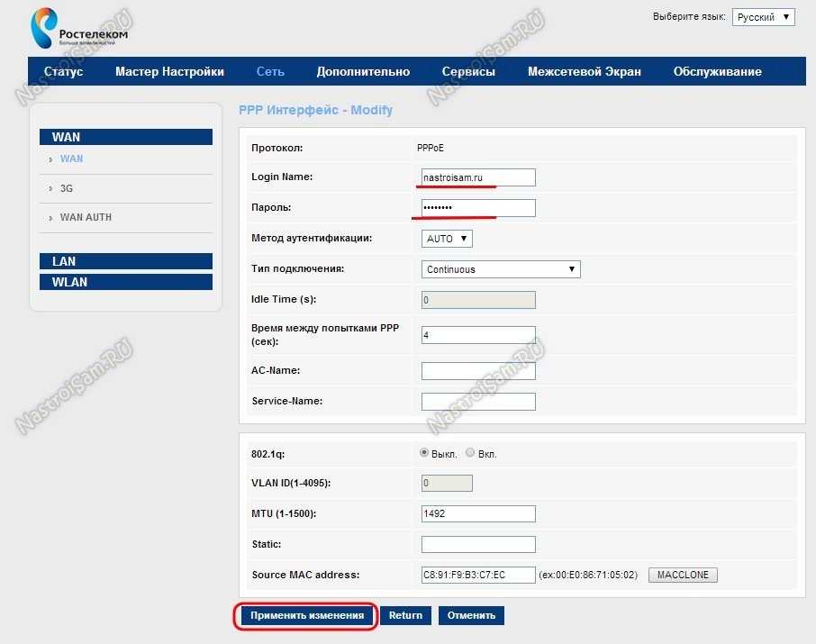Click the Return button
This screenshot has height=644, width=816.
(x=405, y=616)
